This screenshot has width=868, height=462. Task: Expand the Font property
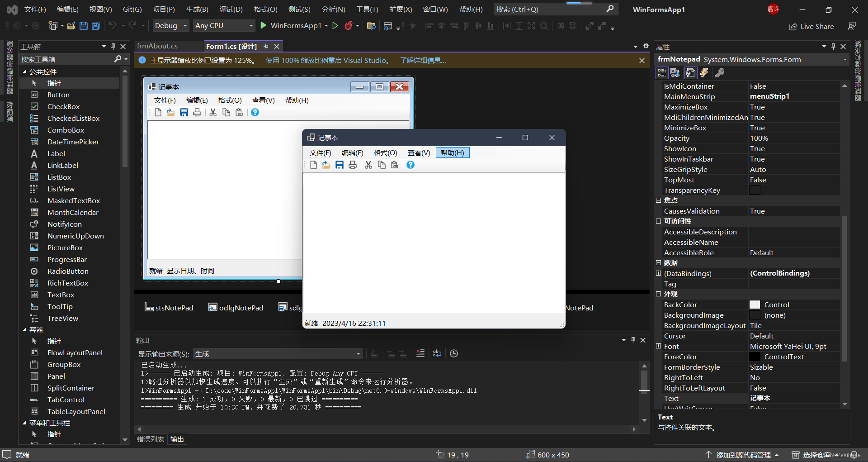(658, 346)
